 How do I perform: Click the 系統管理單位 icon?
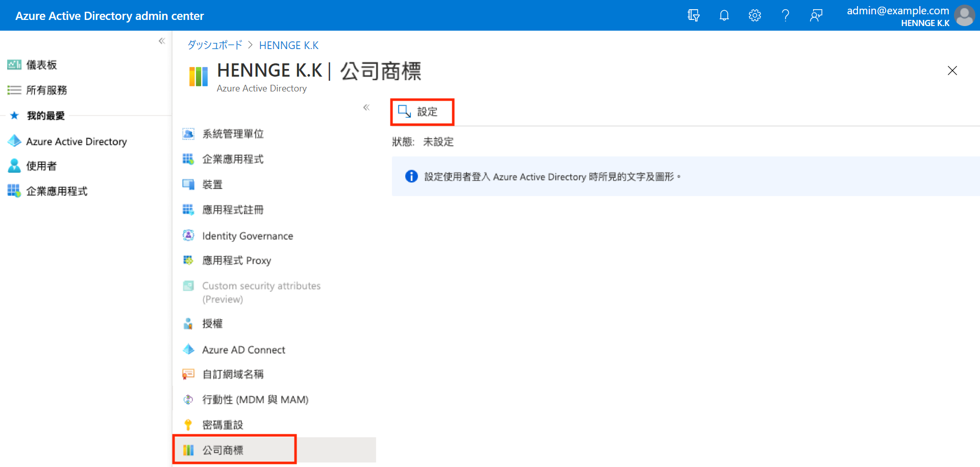[x=188, y=134]
